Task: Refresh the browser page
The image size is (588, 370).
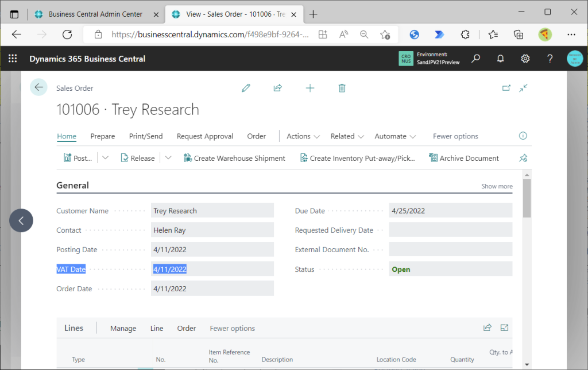Action: 67,34
